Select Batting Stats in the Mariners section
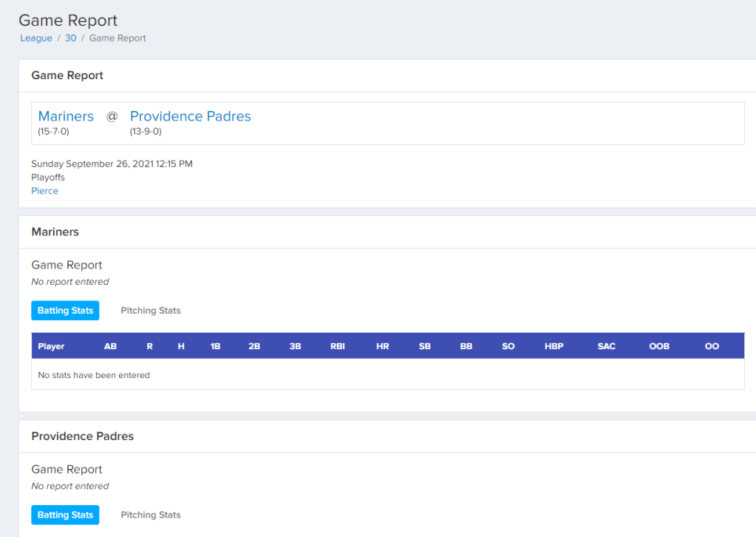756x537 pixels. click(x=65, y=311)
